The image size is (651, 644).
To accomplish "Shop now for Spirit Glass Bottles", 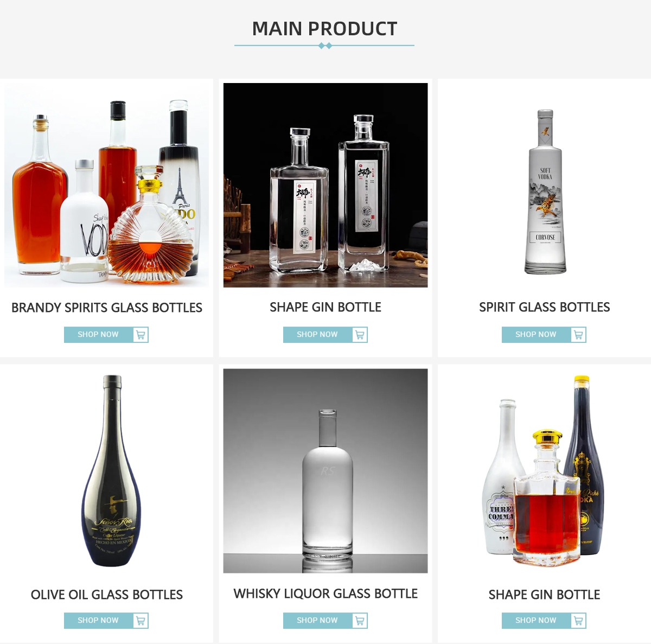I will click(536, 335).
